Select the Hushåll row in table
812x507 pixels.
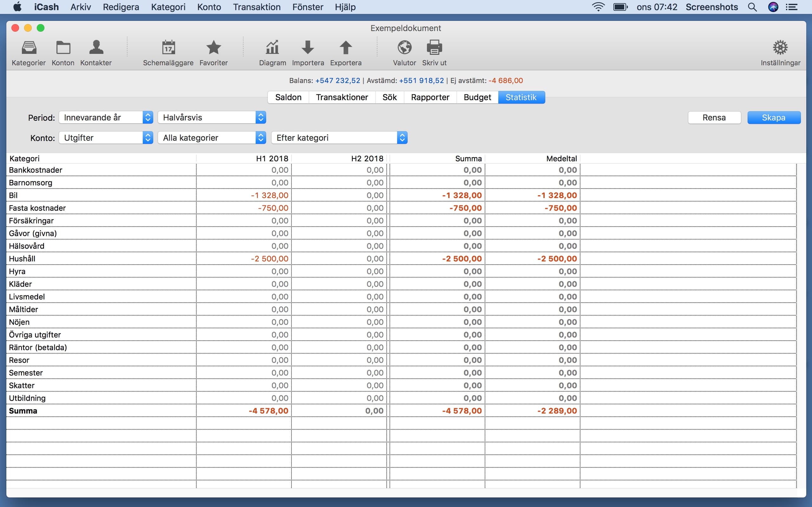click(x=101, y=259)
